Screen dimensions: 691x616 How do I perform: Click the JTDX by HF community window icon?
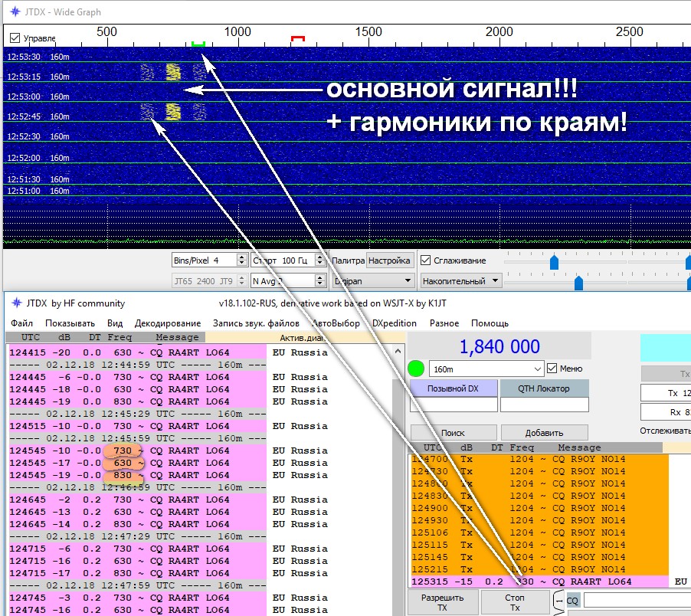tap(15, 303)
